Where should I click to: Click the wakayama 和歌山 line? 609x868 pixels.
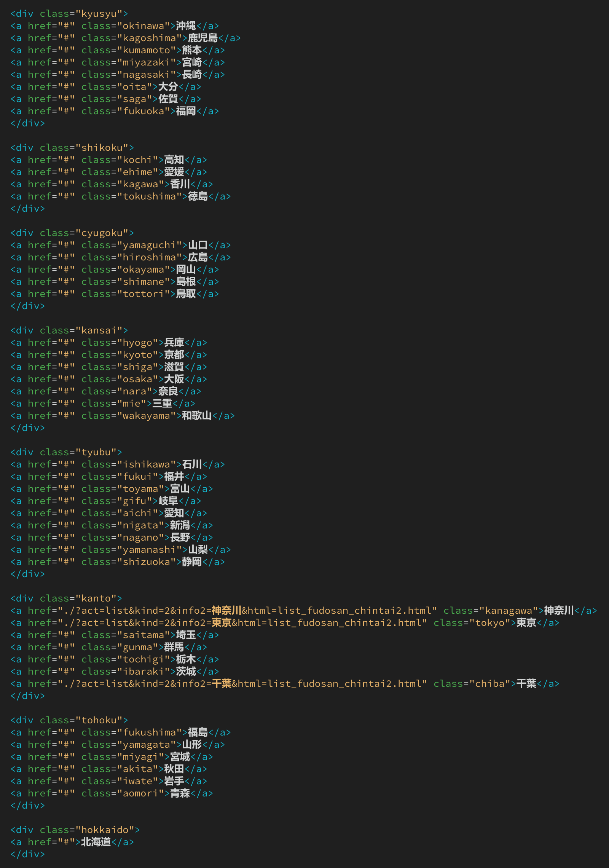tap(123, 416)
